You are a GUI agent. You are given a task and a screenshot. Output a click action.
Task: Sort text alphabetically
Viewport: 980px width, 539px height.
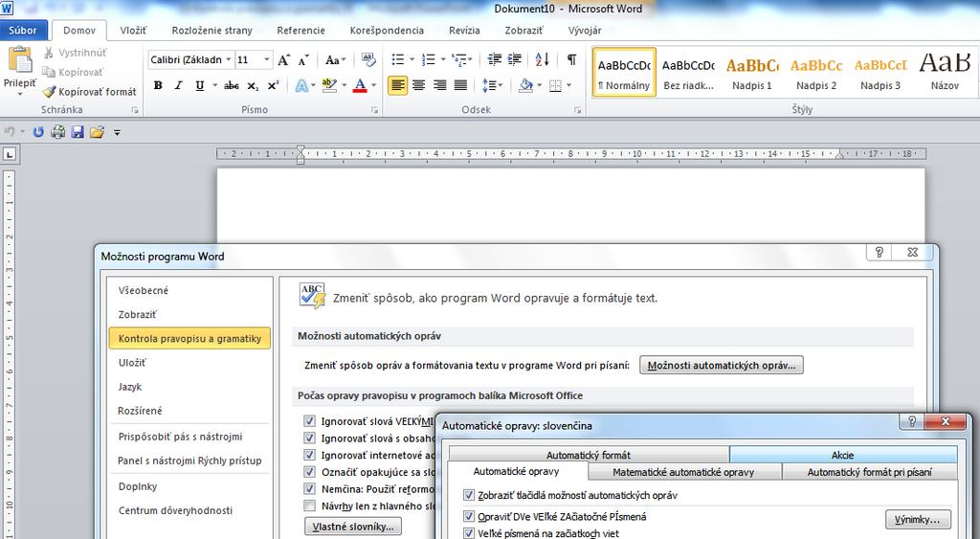point(542,59)
